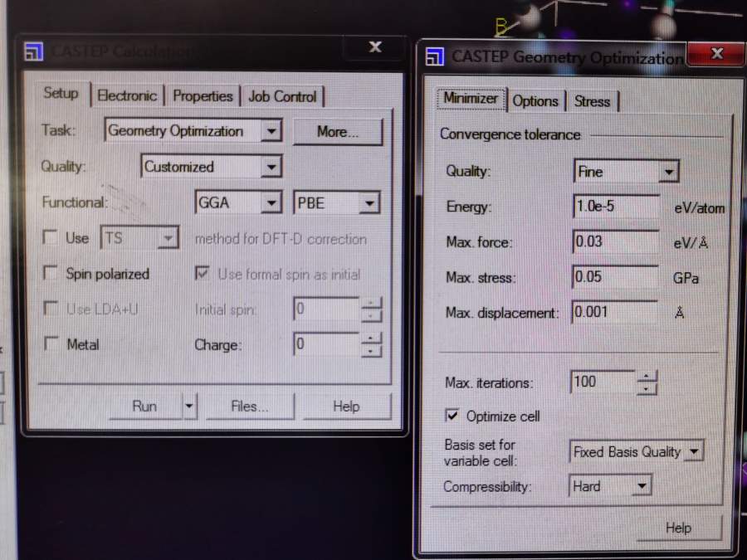Increase Charge with the up arrow

(x=371, y=338)
